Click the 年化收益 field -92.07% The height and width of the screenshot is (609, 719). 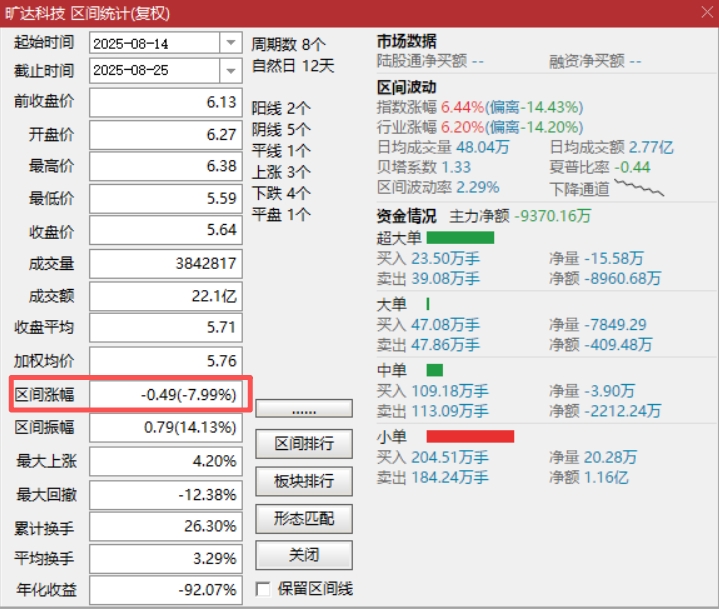(x=166, y=590)
